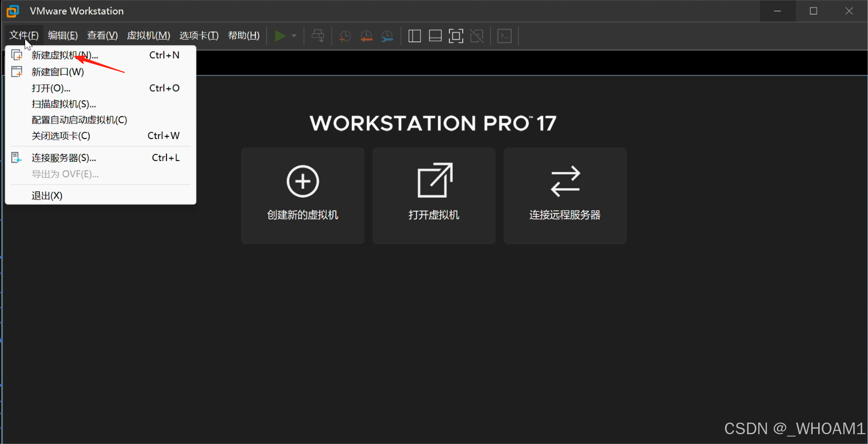Select 打开(O)... menu entry

[x=100, y=88]
